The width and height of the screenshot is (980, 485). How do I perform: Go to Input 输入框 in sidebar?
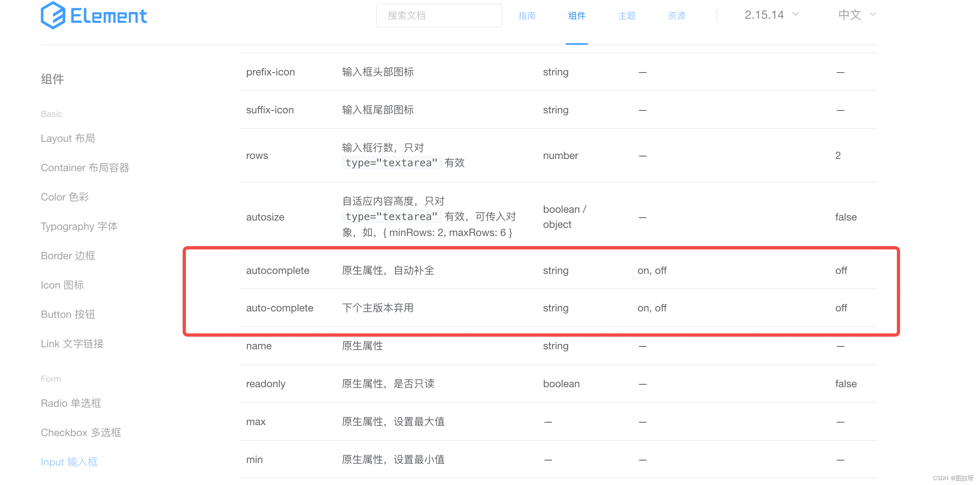click(x=69, y=462)
